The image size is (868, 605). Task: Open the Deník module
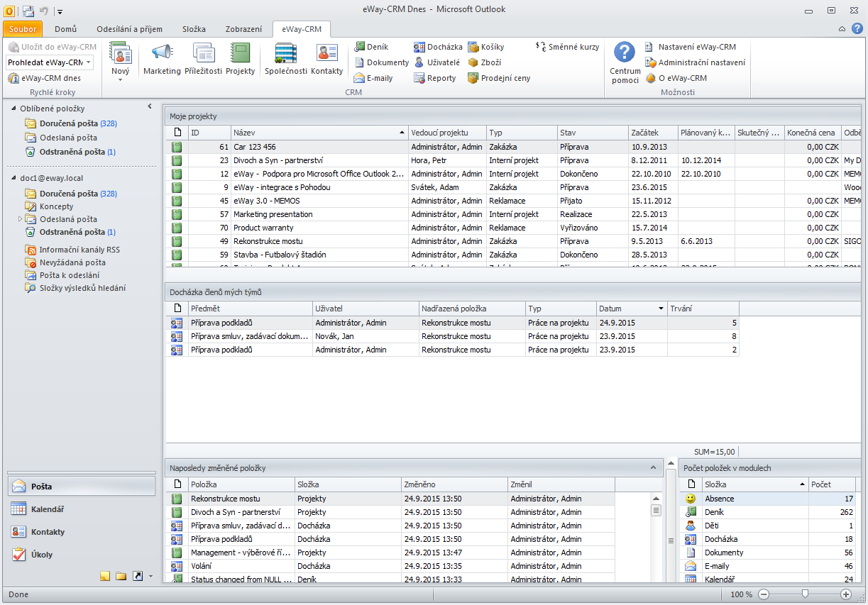click(x=371, y=47)
